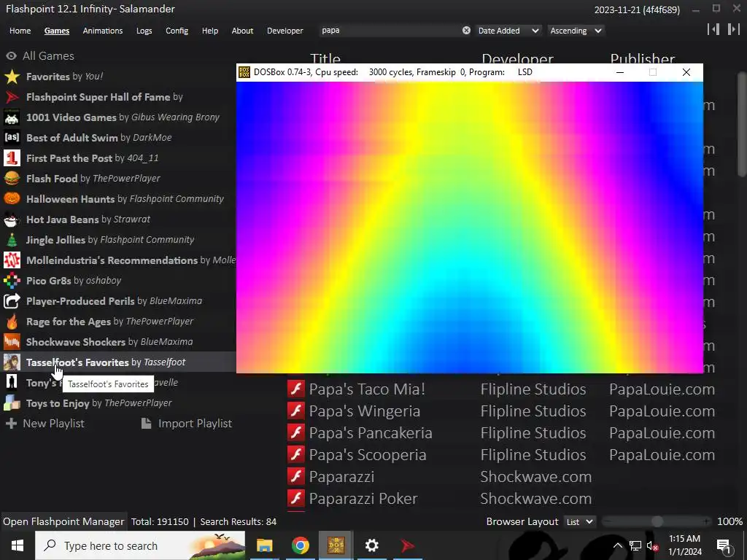Viewport: 747px width, 560px height.
Task: Clear the papa search text
Action: [x=466, y=31]
